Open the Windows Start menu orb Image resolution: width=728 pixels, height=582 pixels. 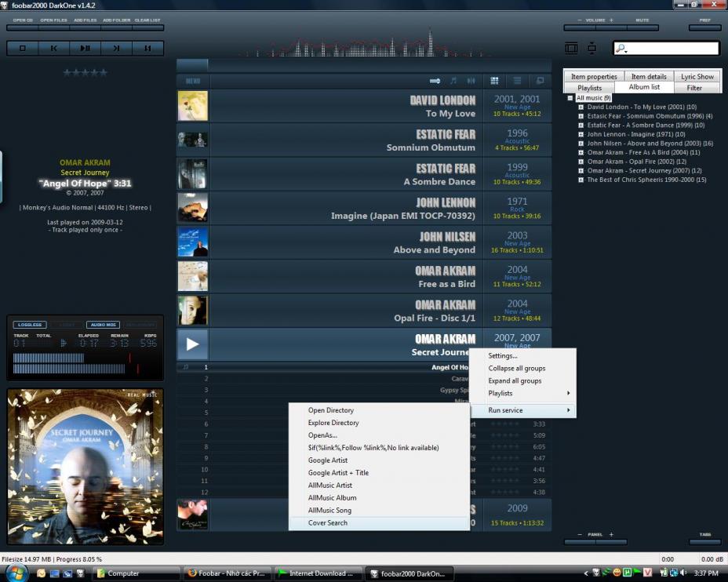16,573
